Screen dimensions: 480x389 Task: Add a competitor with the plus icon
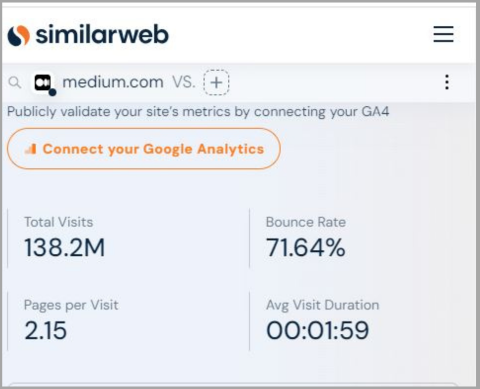216,82
